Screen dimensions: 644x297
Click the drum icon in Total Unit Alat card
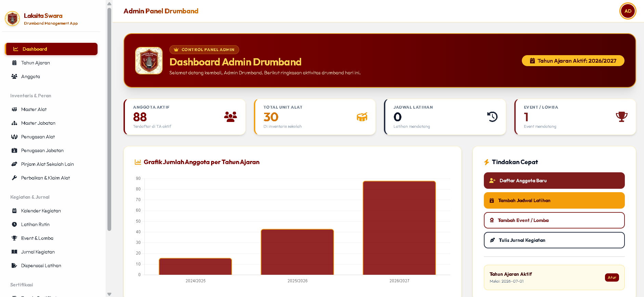[x=362, y=117]
